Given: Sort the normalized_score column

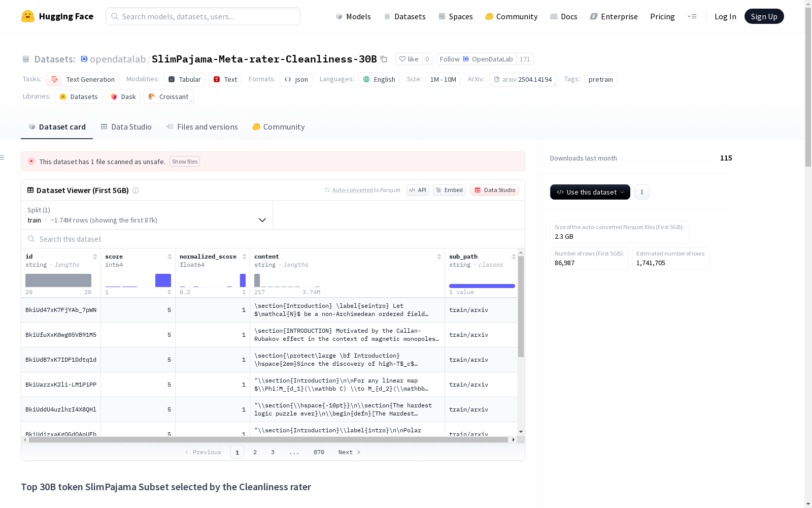Looking at the screenshot, I should [x=244, y=257].
